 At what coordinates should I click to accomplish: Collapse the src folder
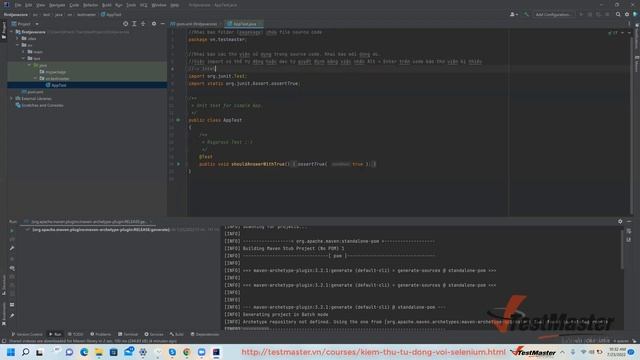coord(18,45)
